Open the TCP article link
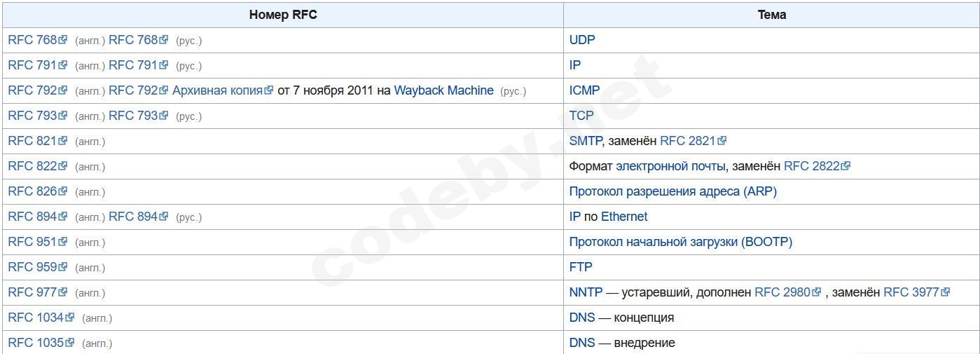 [581, 116]
